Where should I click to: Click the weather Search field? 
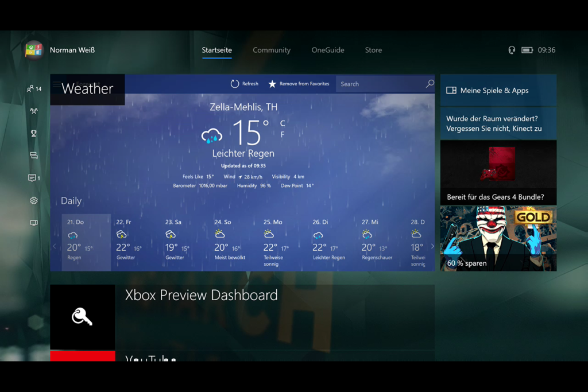(385, 84)
